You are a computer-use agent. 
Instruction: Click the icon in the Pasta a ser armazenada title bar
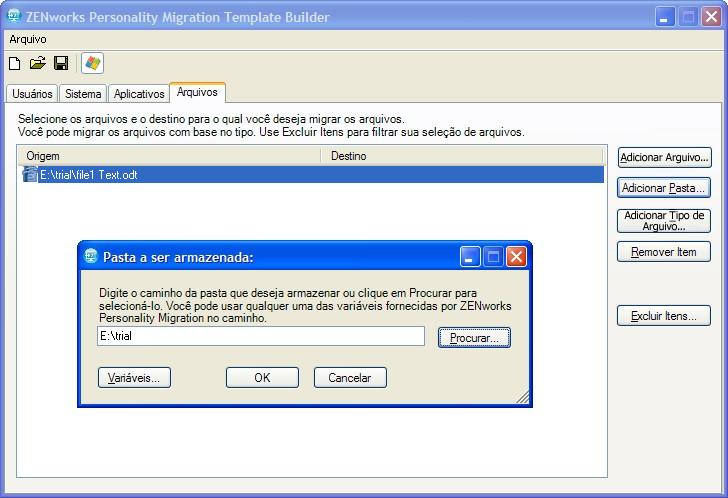(x=91, y=256)
